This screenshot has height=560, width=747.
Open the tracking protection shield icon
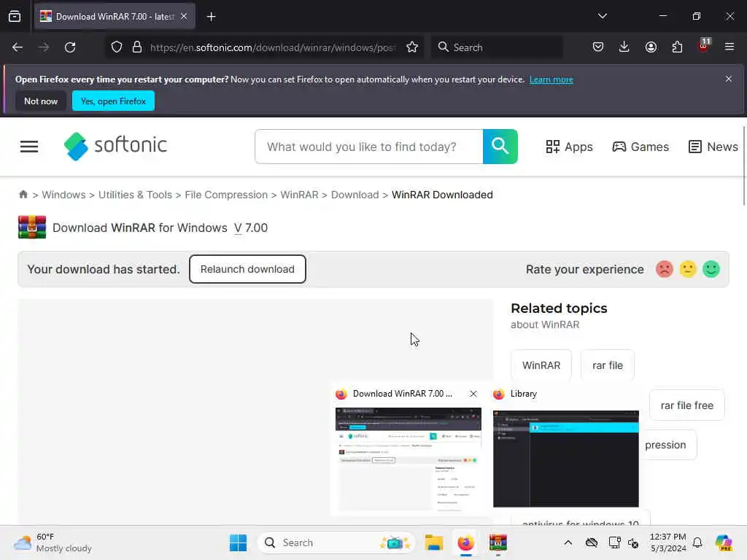117,47
